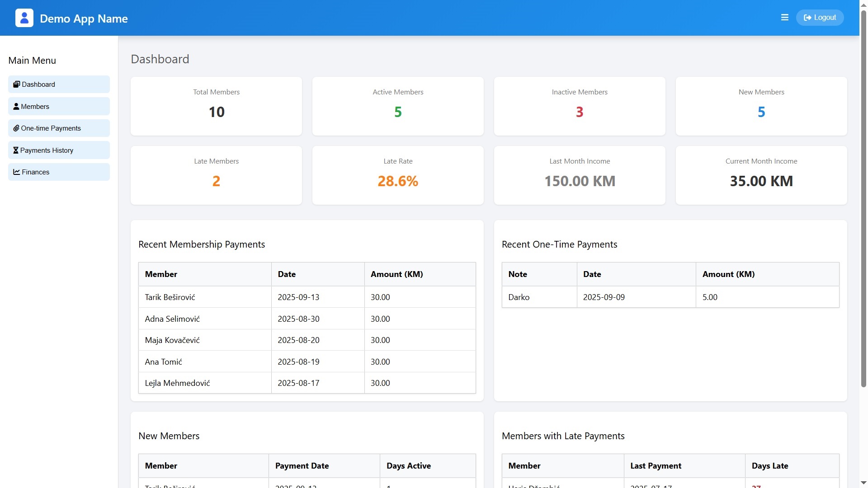The height and width of the screenshot is (488, 868).
Task: Click the user avatar app logo
Action: [x=24, y=18]
